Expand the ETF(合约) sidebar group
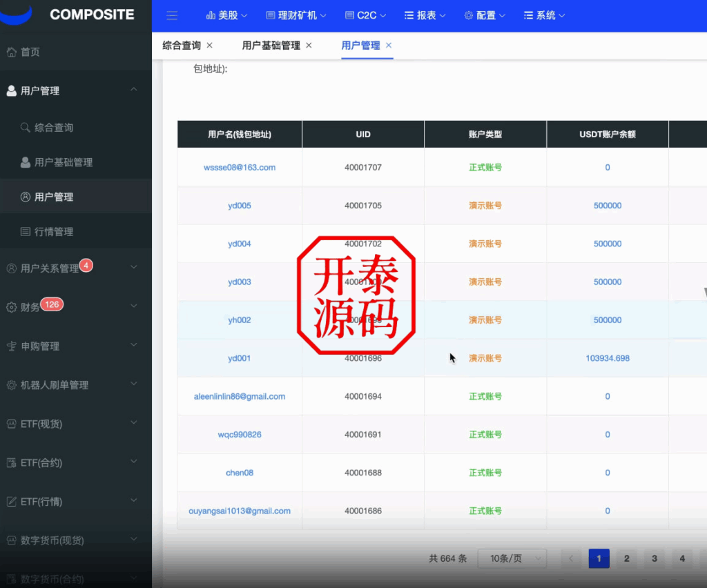This screenshot has width=707, height=588. click(134, 462)
